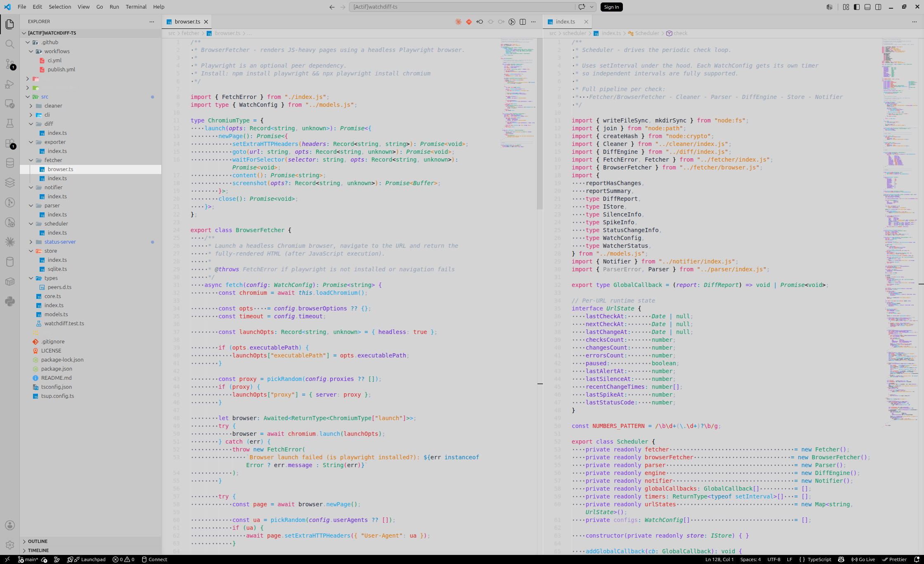Click the Python icon in activity bar
The height and width of the screenshot is (564, 924).
click(x=10, y=301)
